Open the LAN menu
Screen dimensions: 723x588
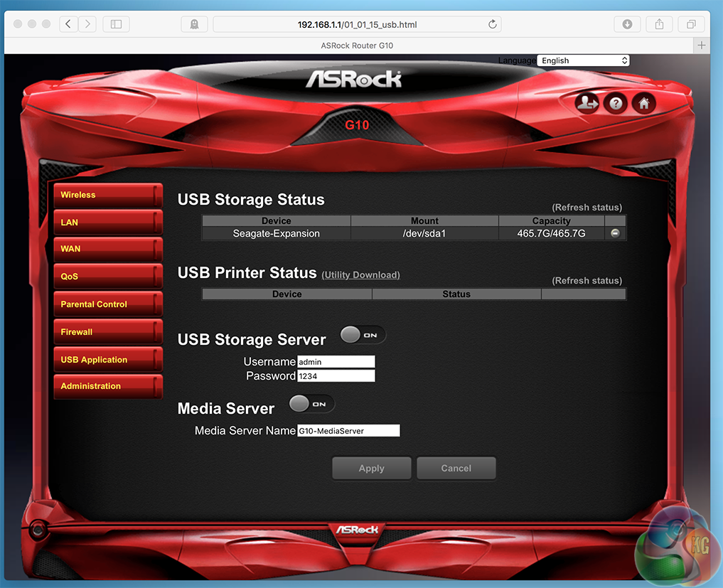108,223
